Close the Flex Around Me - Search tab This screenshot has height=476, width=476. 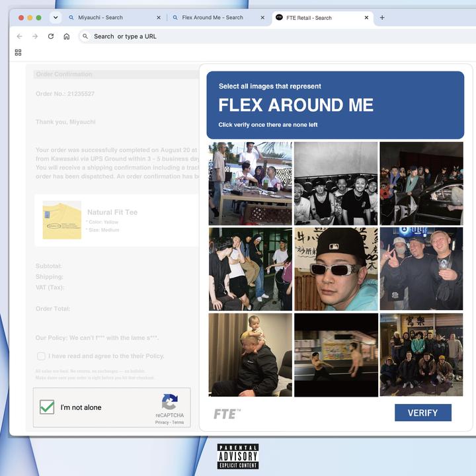tap(262, 18)
